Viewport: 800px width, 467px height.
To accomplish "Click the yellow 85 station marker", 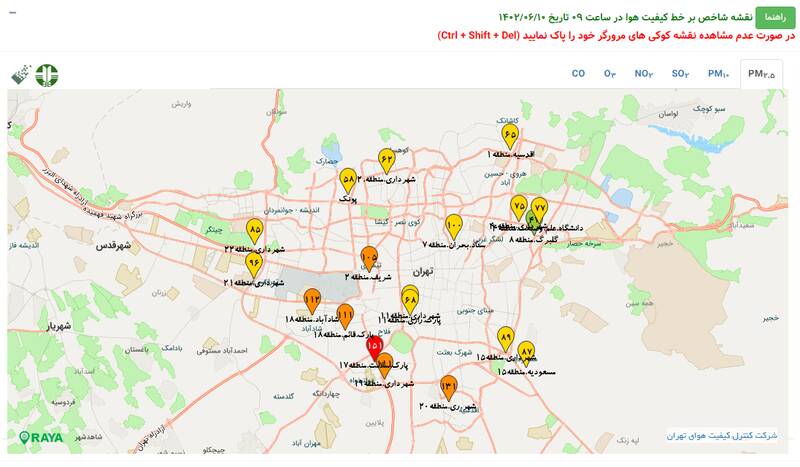I will click(x=255, y=230).
